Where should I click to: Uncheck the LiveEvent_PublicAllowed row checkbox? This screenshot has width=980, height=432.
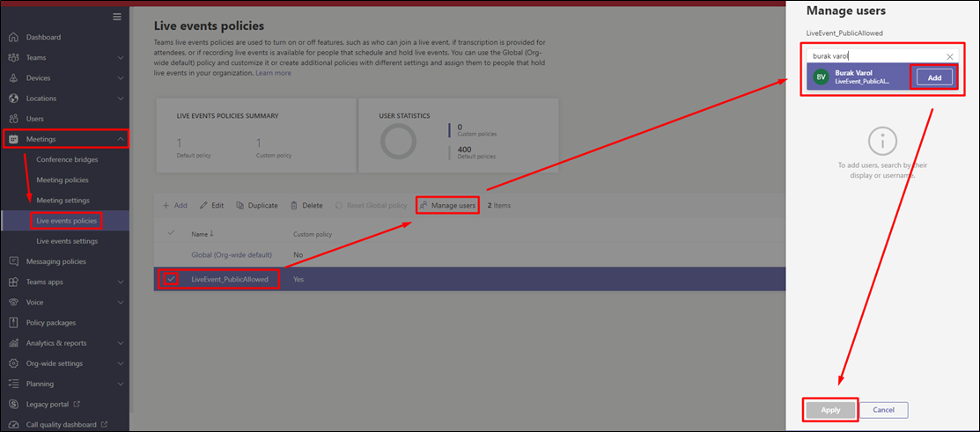tap(171, 279)
